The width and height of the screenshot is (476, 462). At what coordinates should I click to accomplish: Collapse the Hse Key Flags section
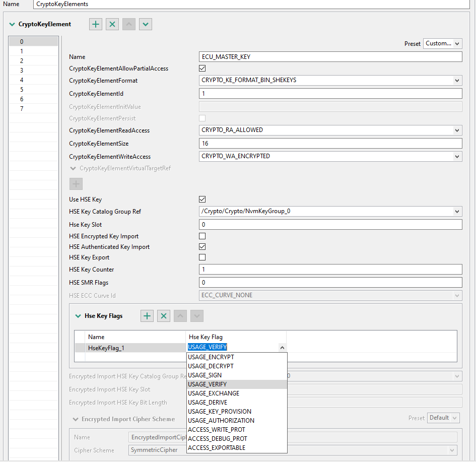point(78,315)
